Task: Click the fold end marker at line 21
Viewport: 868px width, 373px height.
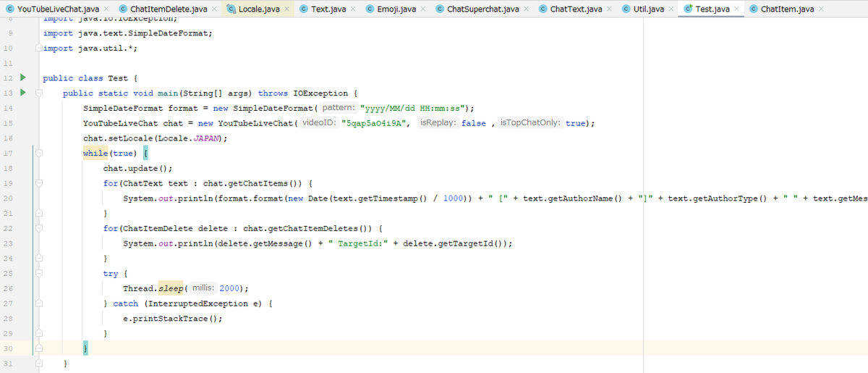Action: (38, 214)
